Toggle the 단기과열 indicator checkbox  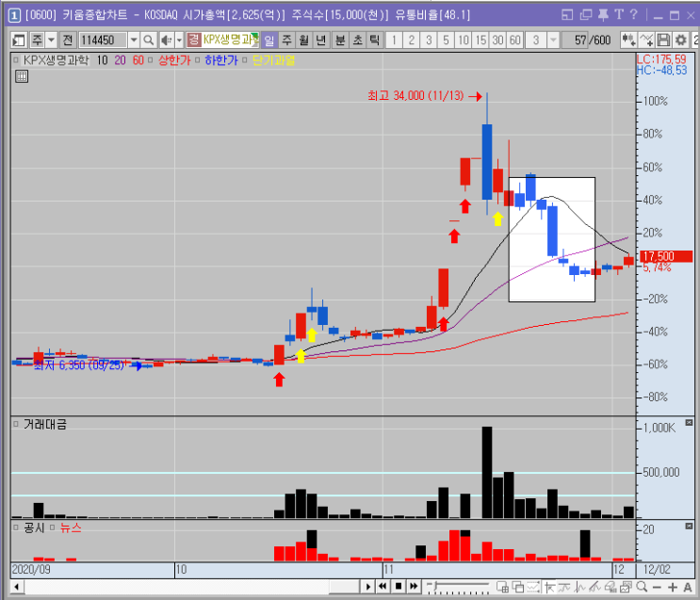click(x=245, y=60)
